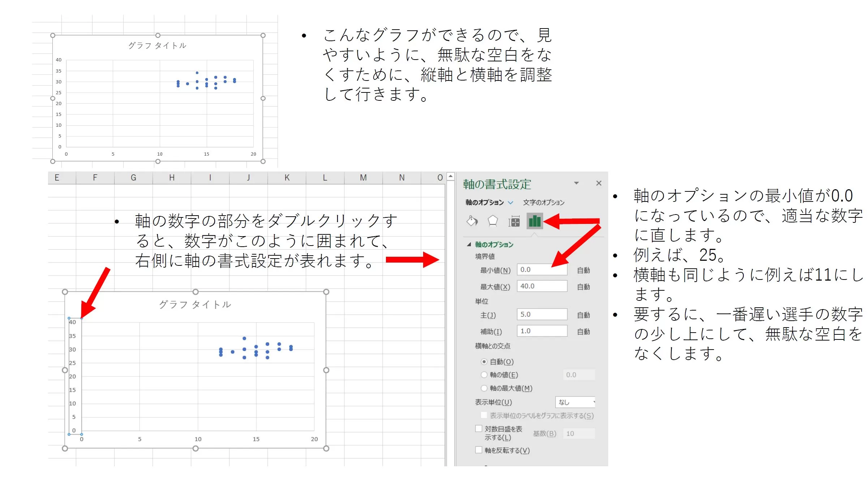Select the Axis Options bar chart icon
868x485 pixels.
click(x=534, y=221)
